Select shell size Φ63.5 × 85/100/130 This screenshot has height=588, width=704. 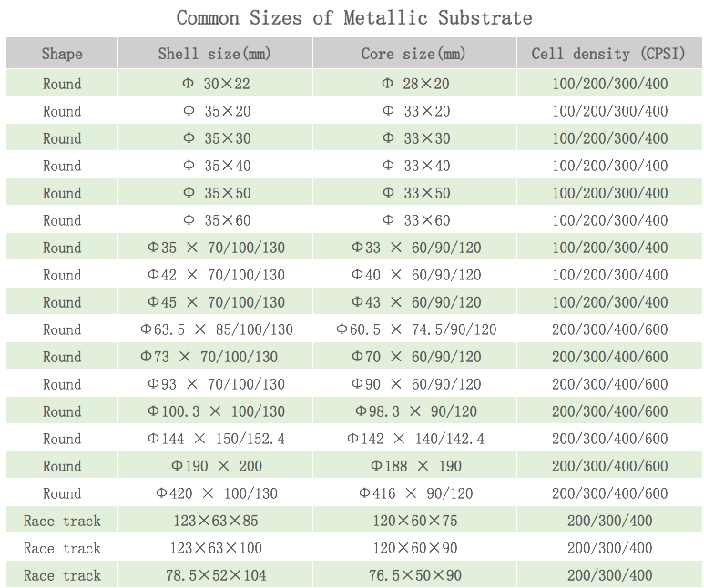(216, 329)
